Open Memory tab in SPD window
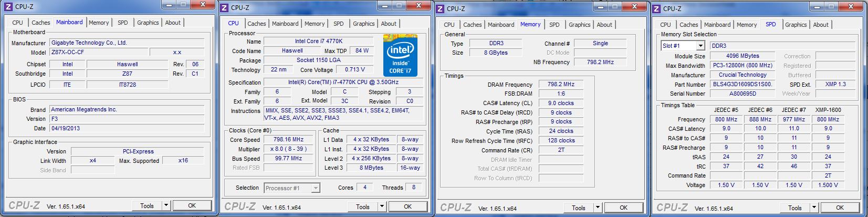Screen dimensions: 868x217 coord(747,25)
